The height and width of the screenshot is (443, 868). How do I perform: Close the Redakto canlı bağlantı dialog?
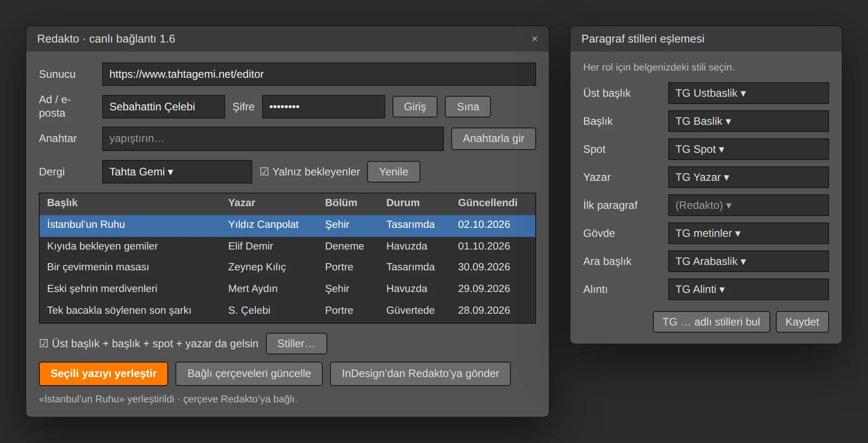click(534, 39)
